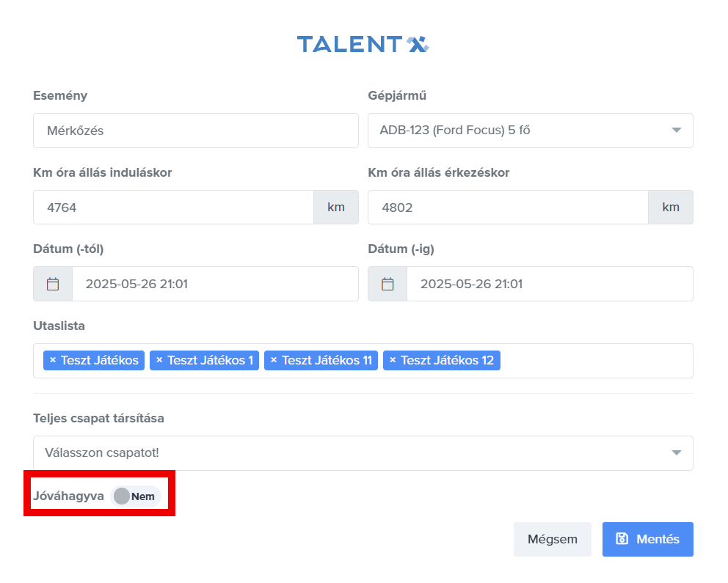Remove Teszt Játékos 1 tag
Image resolution: width=728 pixels, height=583 pixels.
click(159, 360)
